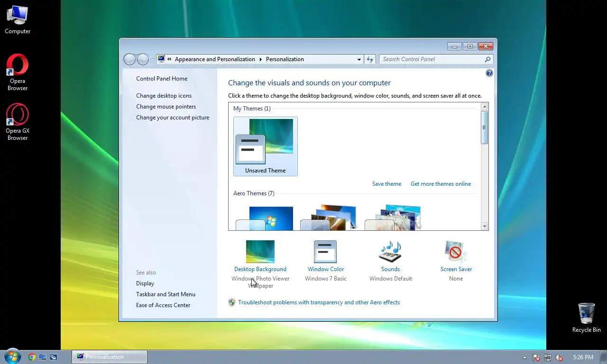
Task: Open the Action Center flag tray icon
Action: (x=536, y=357)
